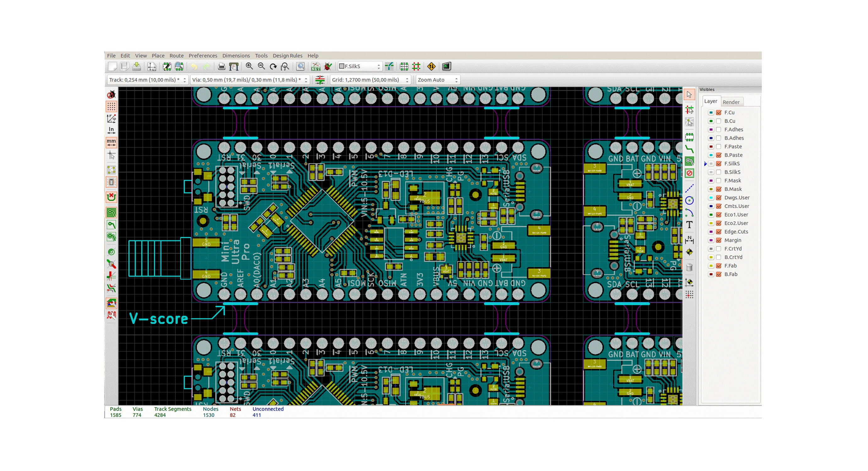Run design rules check ladybug icon

pyautogui.click(x=328, y=66)
